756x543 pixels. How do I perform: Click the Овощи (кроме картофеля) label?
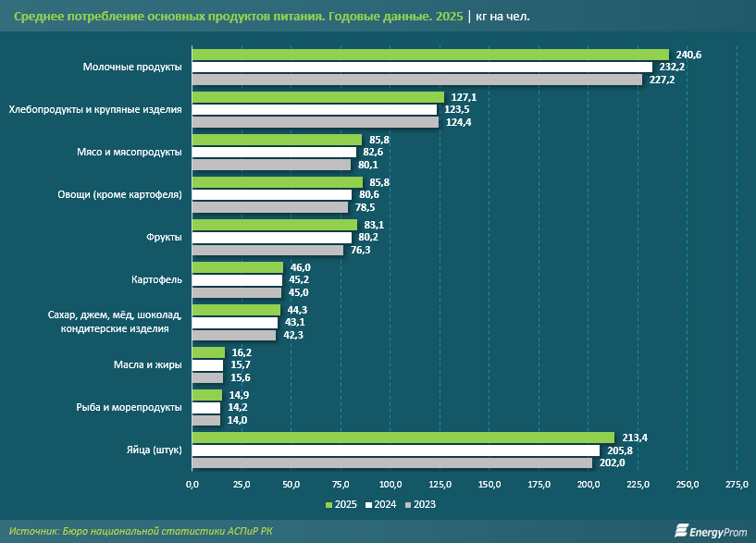coord(120,194)
